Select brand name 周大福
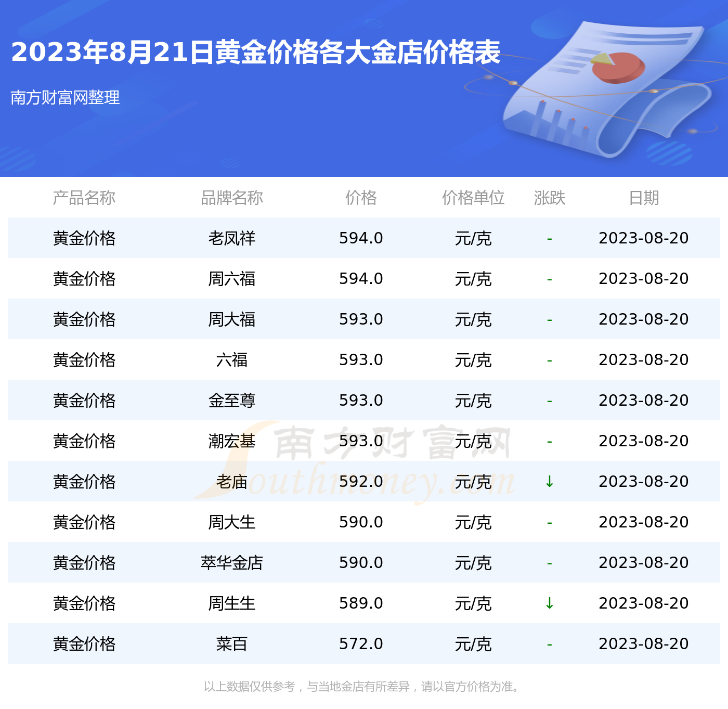 pos(232,319)
